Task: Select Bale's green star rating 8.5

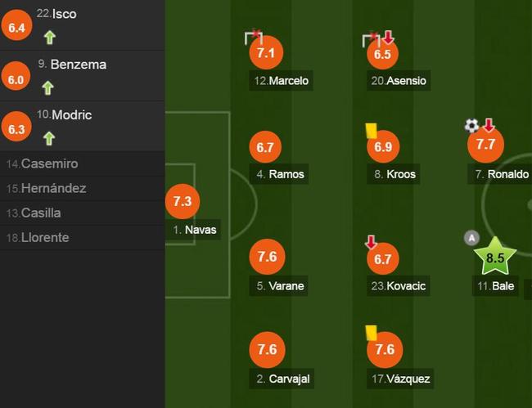Action: tap(495, 257)
